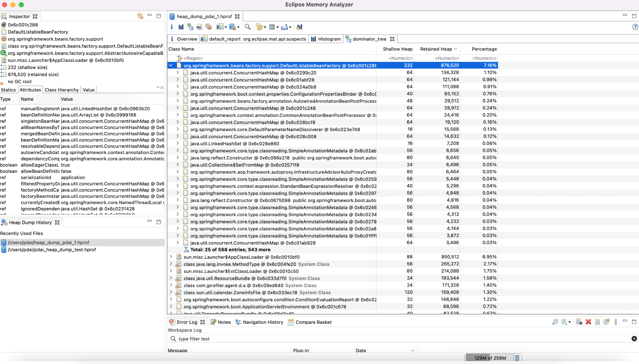Open export dropdown arrow in toolbar
The width and height of the screenshot is (639, 364).
click(290, 27)
